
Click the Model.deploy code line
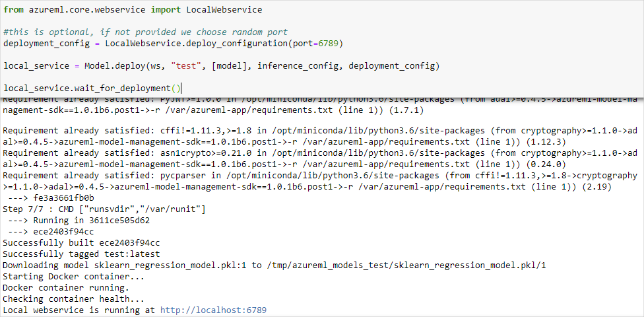coord(221,65)
